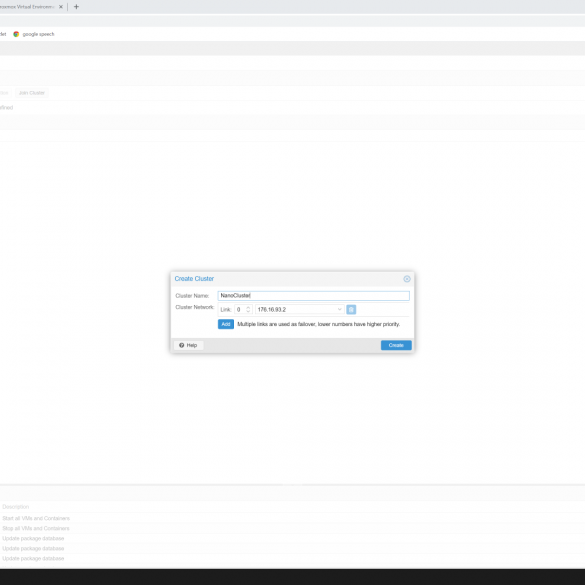Viewport: 585px width, 585px height.
Task: Open a new browser tab
Action: (76, 7)
